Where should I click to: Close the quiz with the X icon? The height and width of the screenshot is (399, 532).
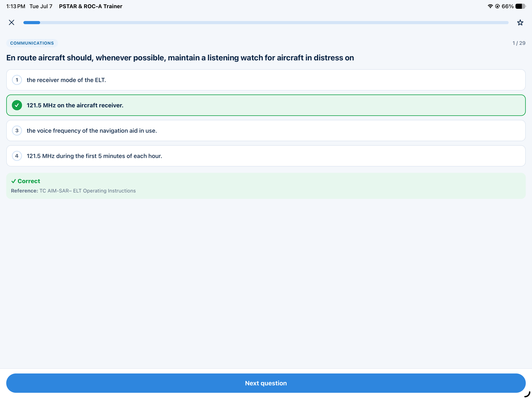coord(11,22)
